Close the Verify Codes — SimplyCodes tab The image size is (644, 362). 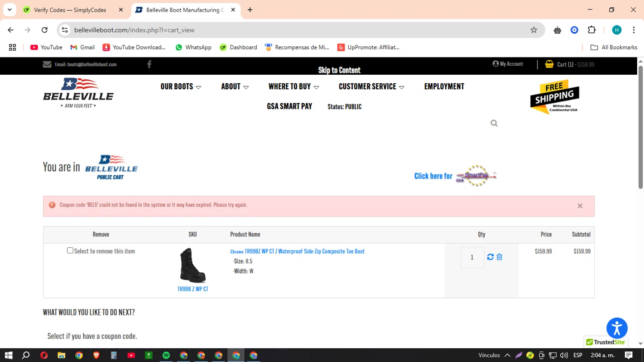pyautogui.click(x=121, y=10)
